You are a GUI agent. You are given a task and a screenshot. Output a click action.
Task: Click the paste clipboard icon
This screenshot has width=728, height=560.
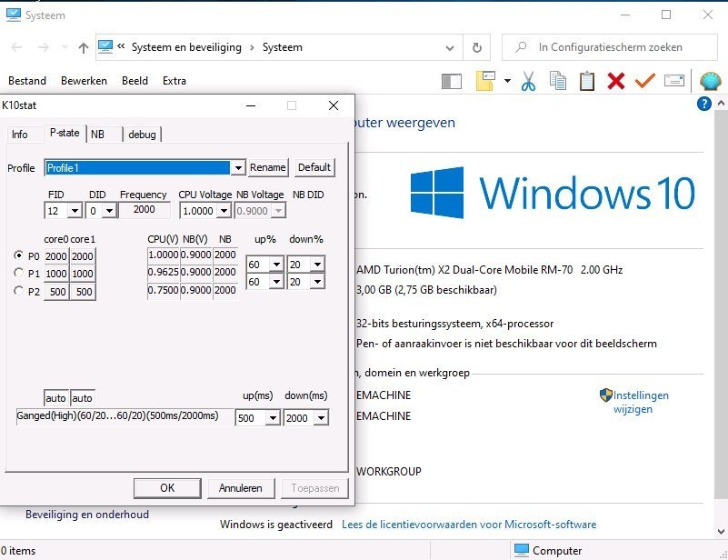pyautogui.click(x=587, y=81)
